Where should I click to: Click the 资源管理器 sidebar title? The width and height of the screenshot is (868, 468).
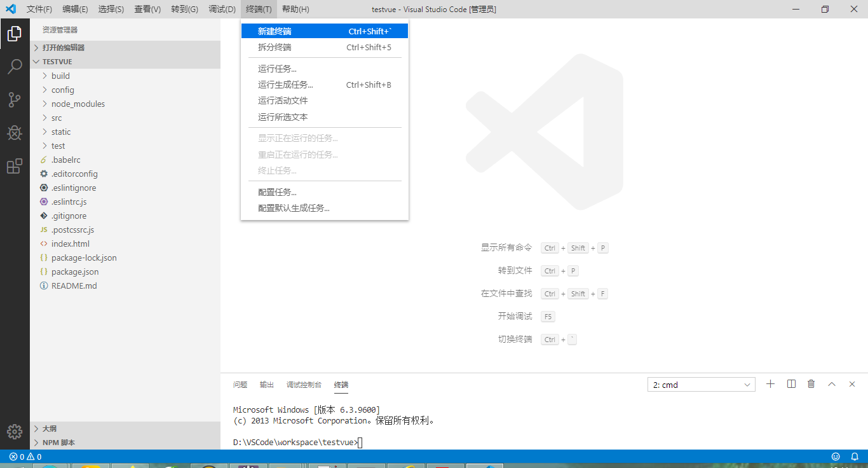pos(60,30)
